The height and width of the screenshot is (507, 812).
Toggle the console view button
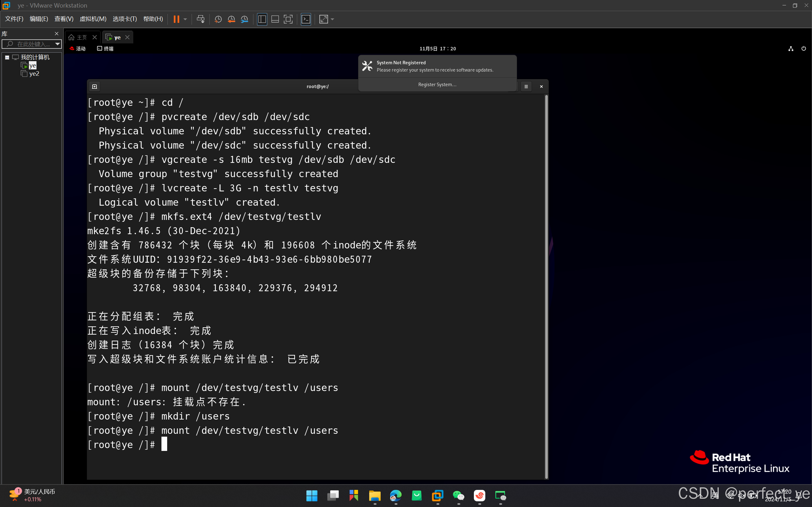pos(306,19)
